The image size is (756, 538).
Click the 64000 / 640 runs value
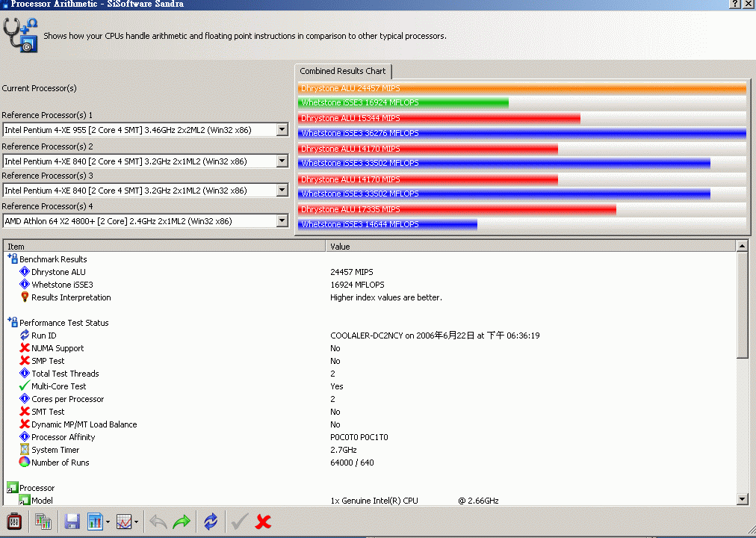pos(352,463)
